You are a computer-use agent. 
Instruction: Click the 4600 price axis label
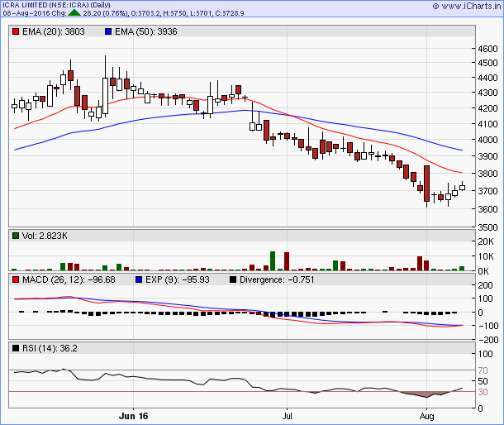coord(487,49)
